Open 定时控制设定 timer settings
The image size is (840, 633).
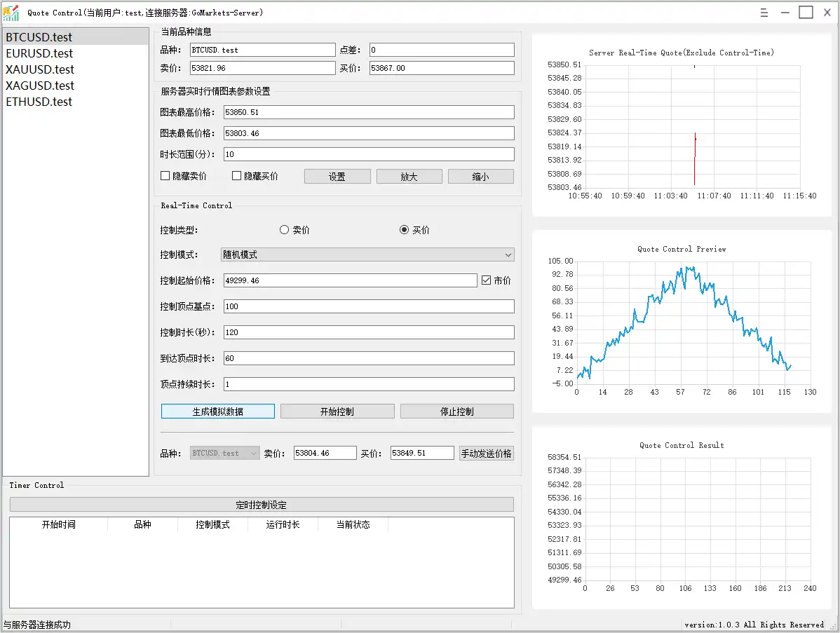tap(261, 505)
